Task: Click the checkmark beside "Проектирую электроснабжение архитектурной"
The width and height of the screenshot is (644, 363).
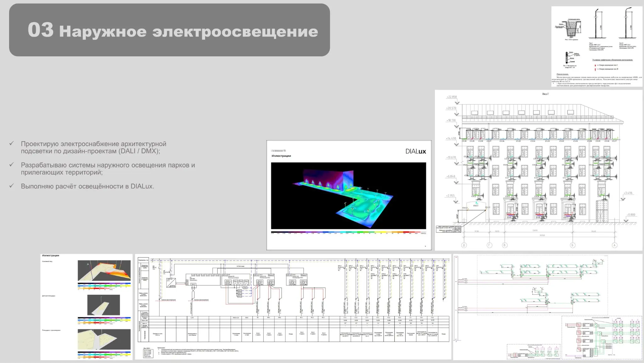Action: click(x=12, y=144)
